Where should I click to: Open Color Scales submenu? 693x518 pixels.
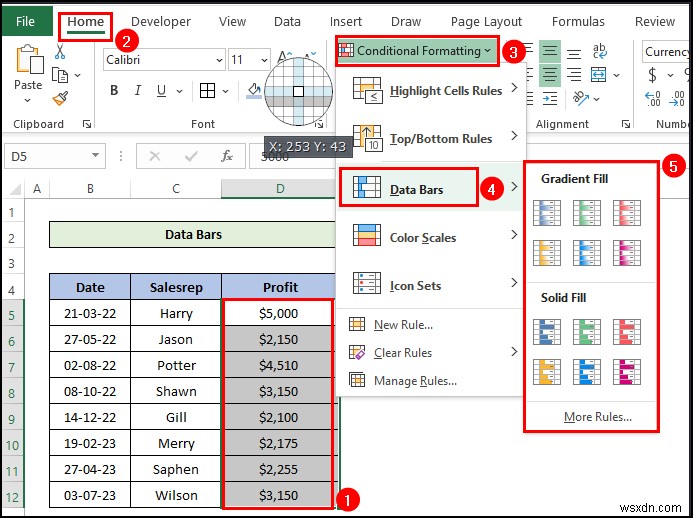[431, 238]
